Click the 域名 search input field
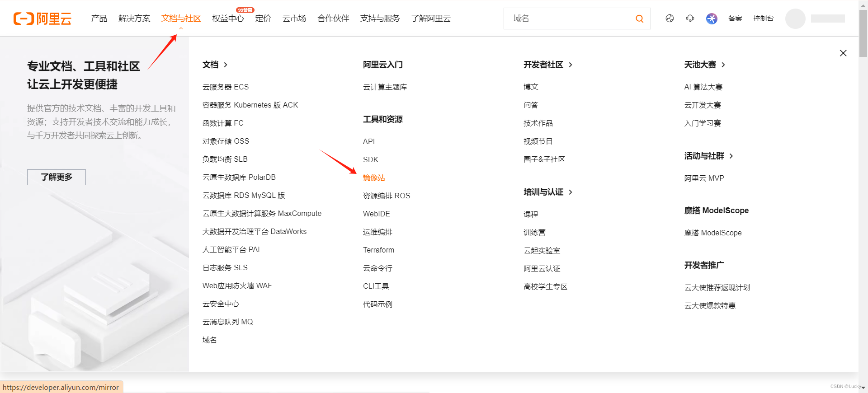The height and width of the screenshot is (393, 868). (x=570, y=19)
